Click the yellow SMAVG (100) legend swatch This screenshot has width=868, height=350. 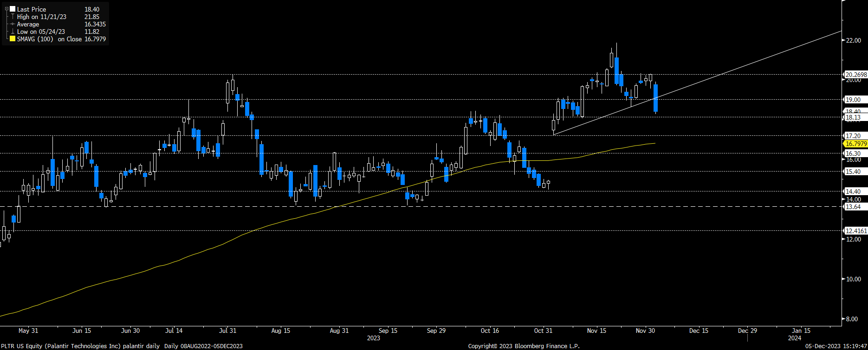(x=13, y=39)
